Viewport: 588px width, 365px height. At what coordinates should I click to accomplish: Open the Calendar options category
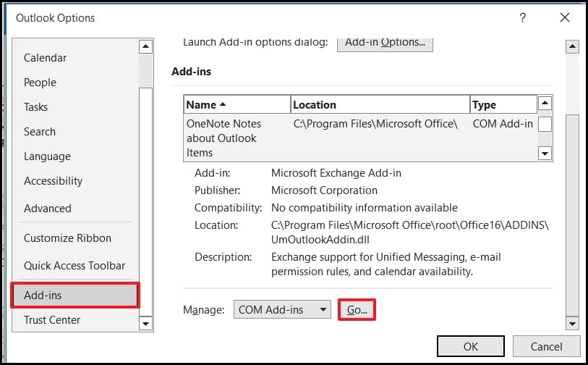click(45, 58)
